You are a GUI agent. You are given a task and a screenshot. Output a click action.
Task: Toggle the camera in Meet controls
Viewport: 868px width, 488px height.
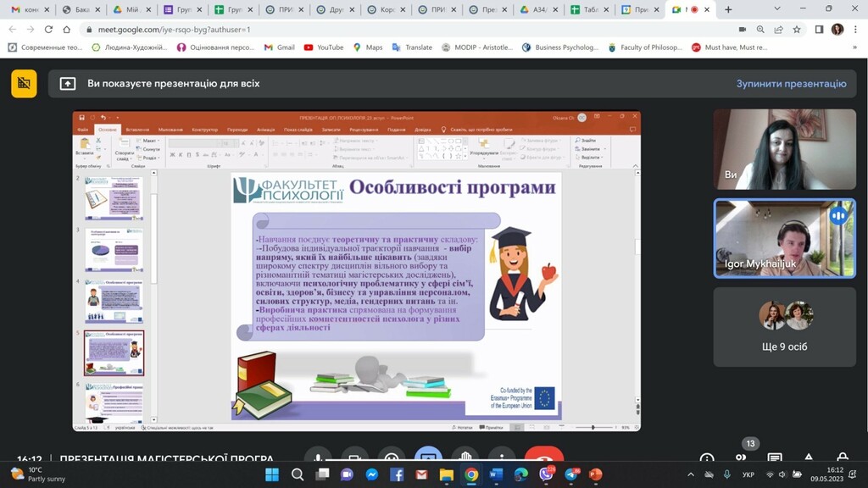point(354,459)
